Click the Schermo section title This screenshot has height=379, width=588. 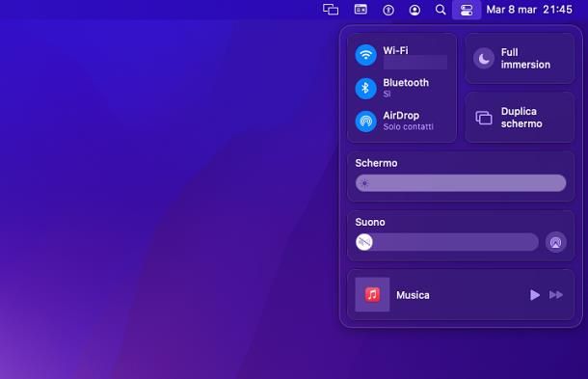[376, 163]
